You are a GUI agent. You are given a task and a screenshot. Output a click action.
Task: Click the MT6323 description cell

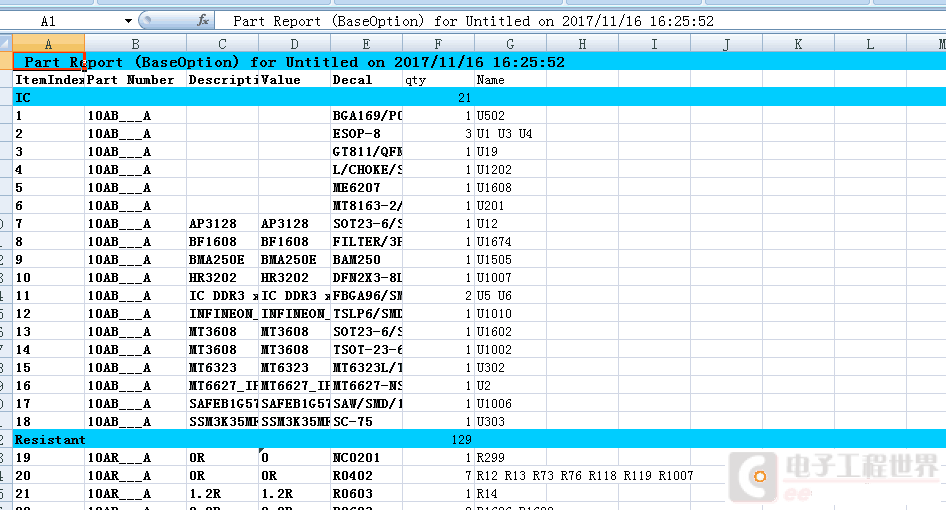tap(223, 368)
